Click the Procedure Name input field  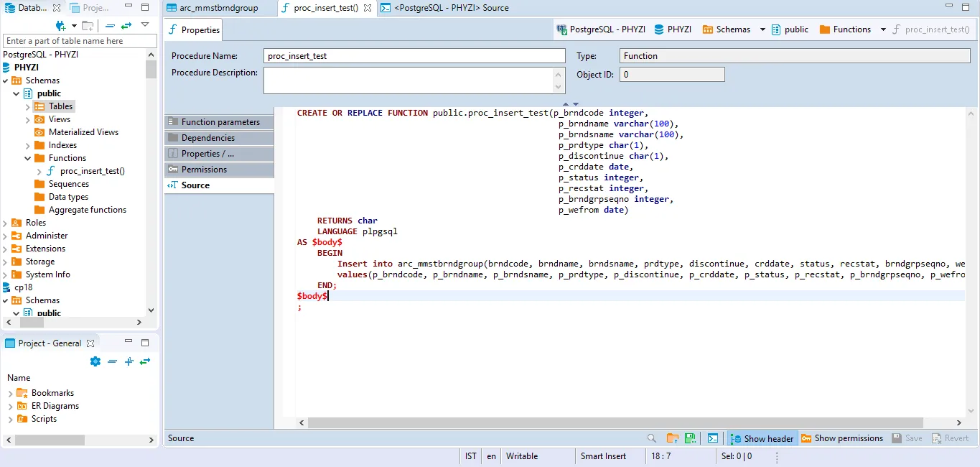coord(414,56)
